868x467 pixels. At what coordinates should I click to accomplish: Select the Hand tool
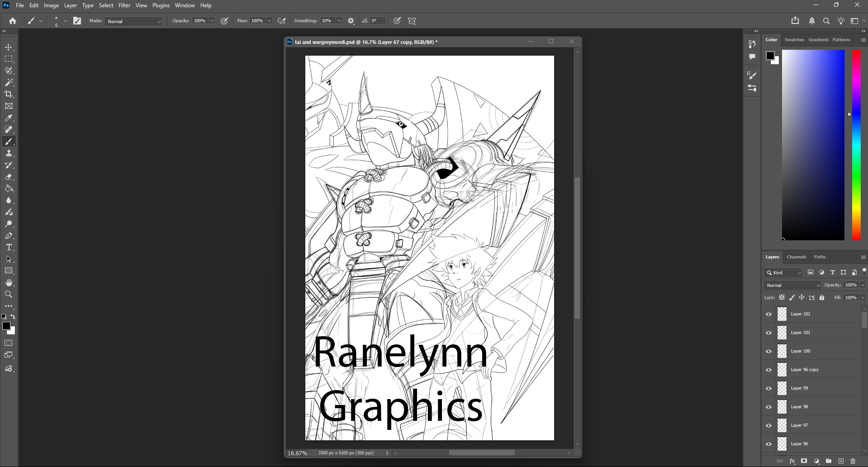click(x=9, y=283)
